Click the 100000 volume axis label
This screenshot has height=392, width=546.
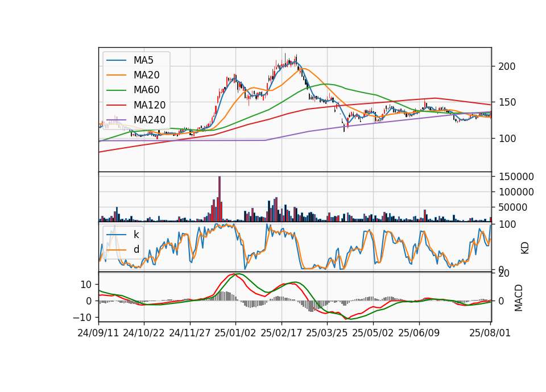point(516,192)
